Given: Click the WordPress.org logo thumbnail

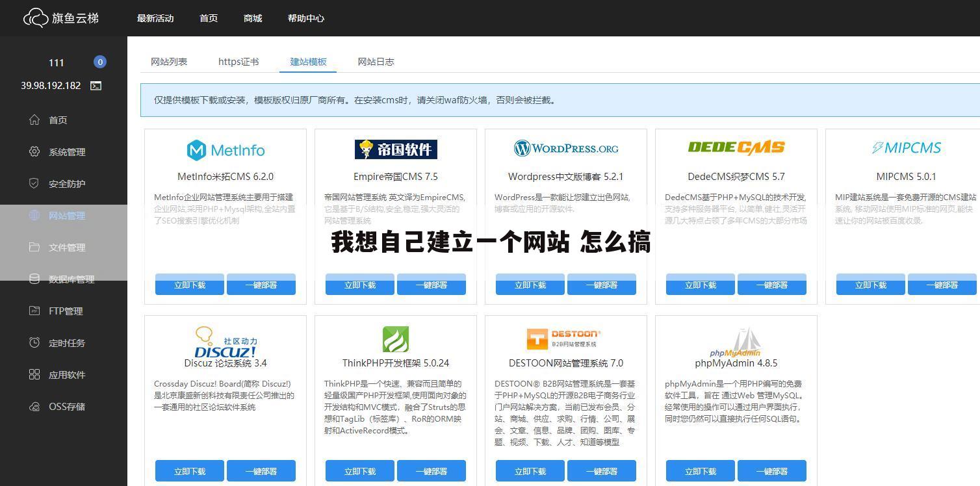Looking at the screenshot, I should coord(565,148).
